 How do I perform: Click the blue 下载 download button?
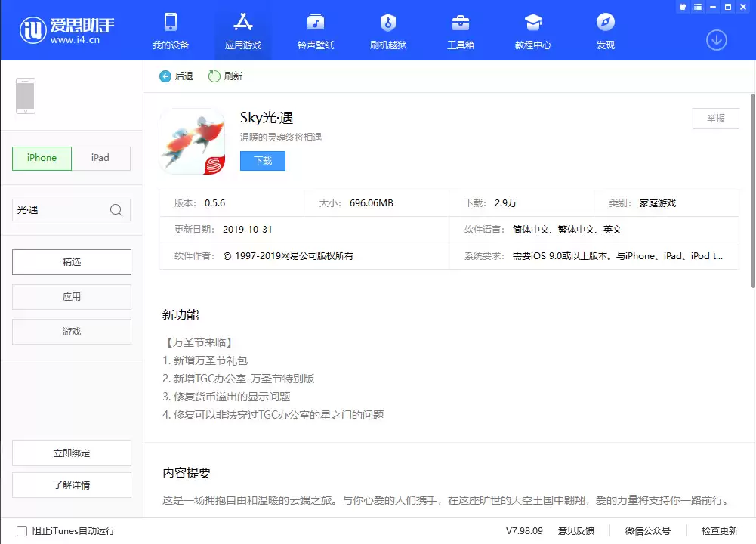[263, 161]
